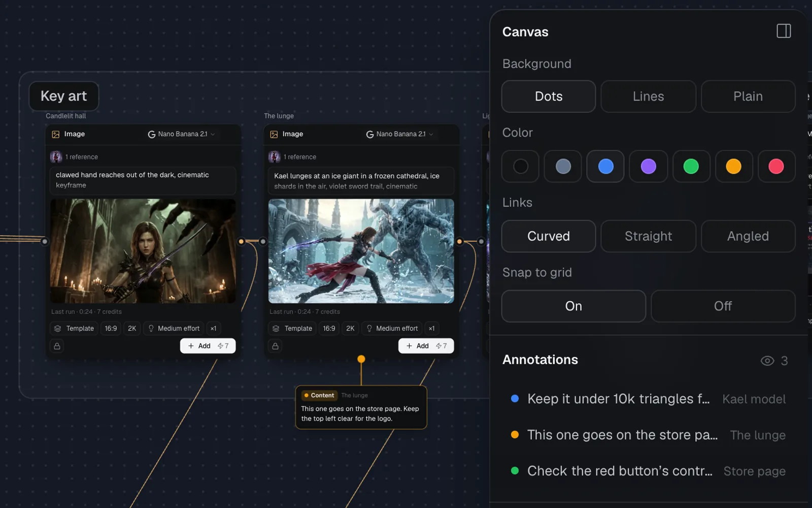Open Key art group label
The height and width of the screenshot is (508, 812).
(x=63, y=96)
